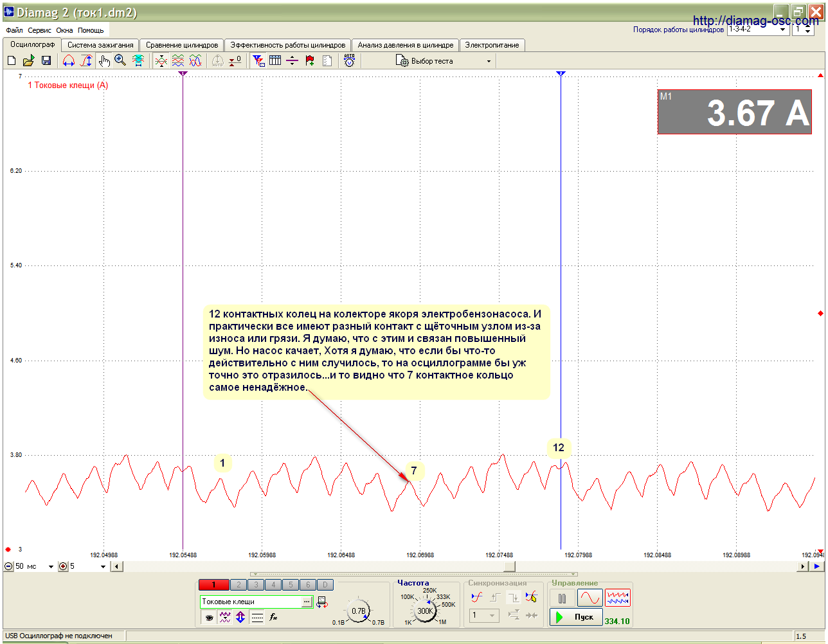This screenshot has height=644, width=828.
Task: Click the probe swap icon beside the sensor field
Action: pos(322,602)
